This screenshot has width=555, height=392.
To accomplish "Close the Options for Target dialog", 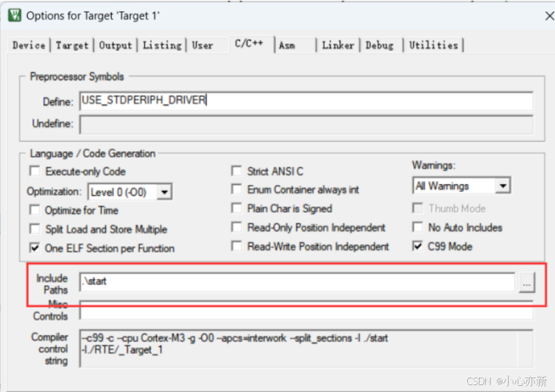I will (x=549, y=16).
